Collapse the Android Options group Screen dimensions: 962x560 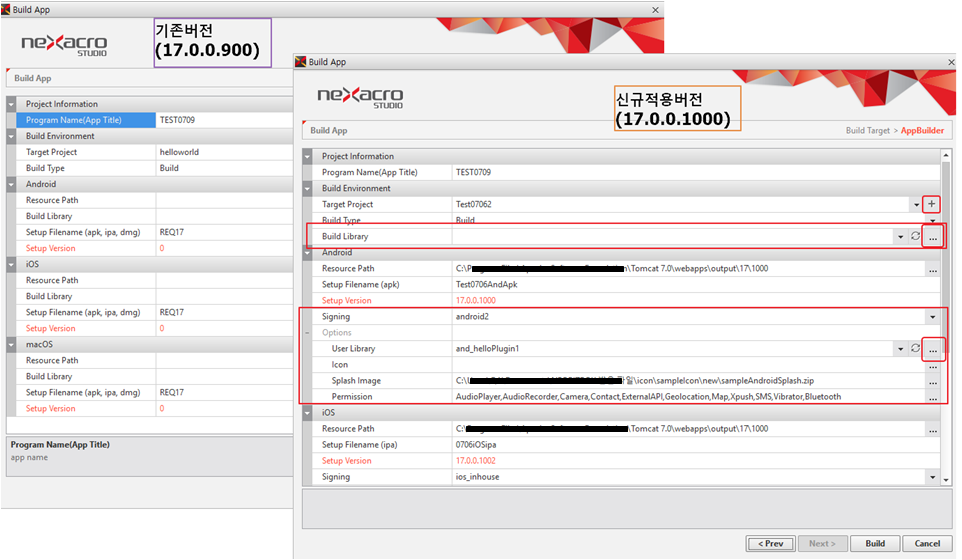pyautogui.click(x=308, y=333)
